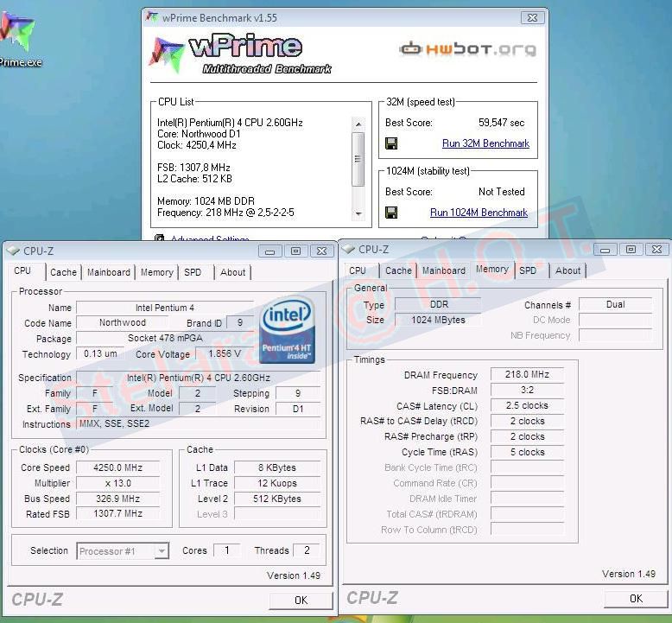Click the Core Voltage 1.856 V field
Screen dimensions: 672x623
tap(225, 353)
